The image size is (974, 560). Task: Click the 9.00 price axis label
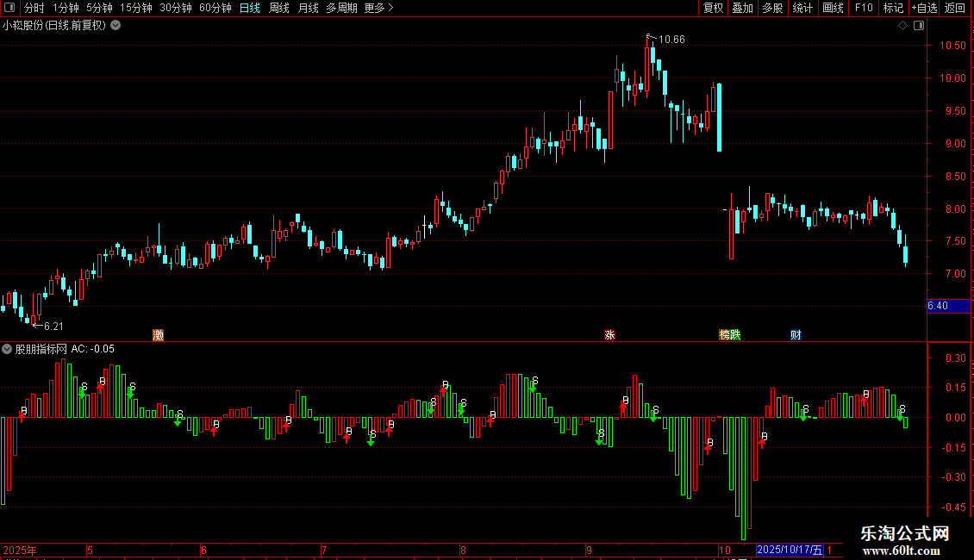pyautogui.click(x=955, y=143)
